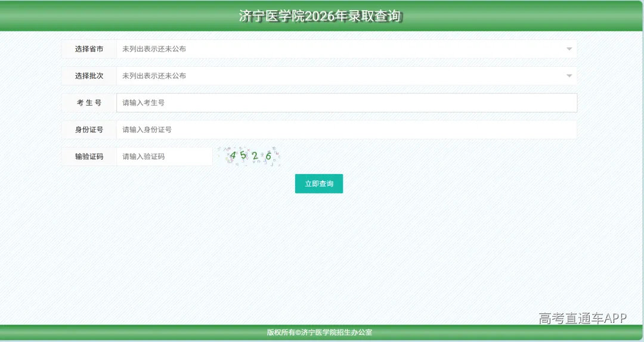This screenshot has height=342, width=644.
Task: Click the 版权所有©济宁医学院招生办公室 footer text
Action: [x=320, y=332]
